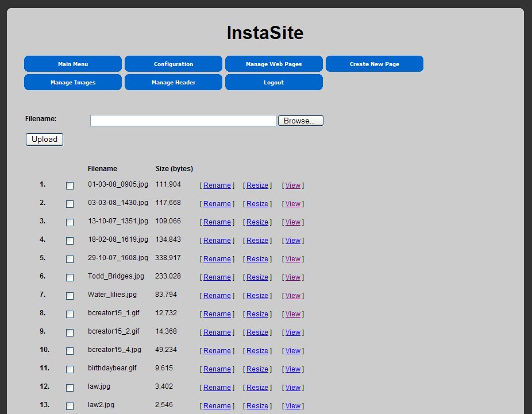Rename bcreator15_1.gif
This screenshot has width=532, height=414.
(217, 314)
